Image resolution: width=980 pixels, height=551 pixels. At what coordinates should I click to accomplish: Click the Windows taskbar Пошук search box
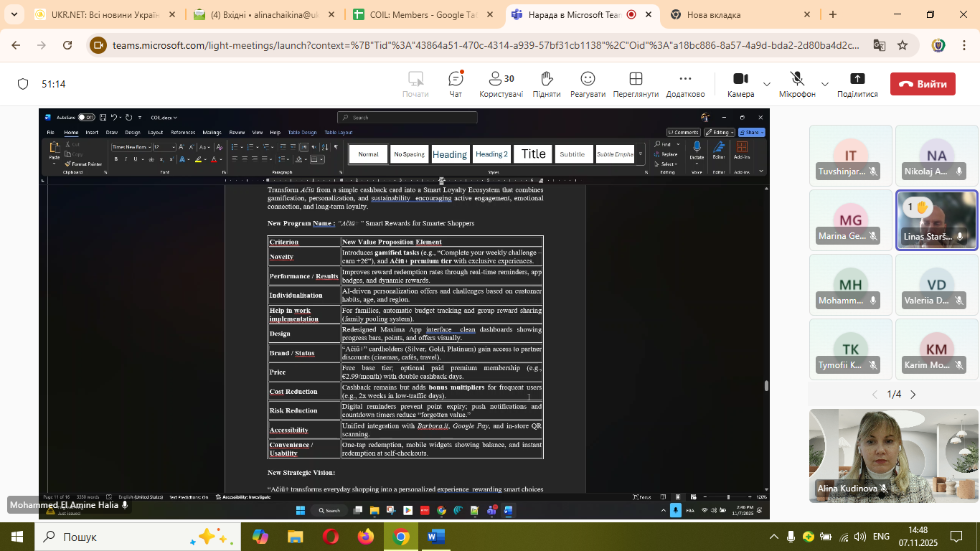[108, 537]
